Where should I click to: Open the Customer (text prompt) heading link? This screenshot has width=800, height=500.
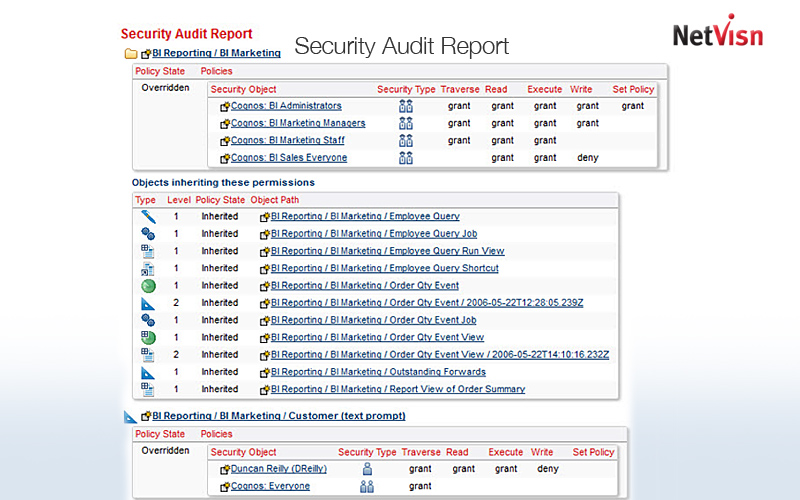tap(279, 416)
